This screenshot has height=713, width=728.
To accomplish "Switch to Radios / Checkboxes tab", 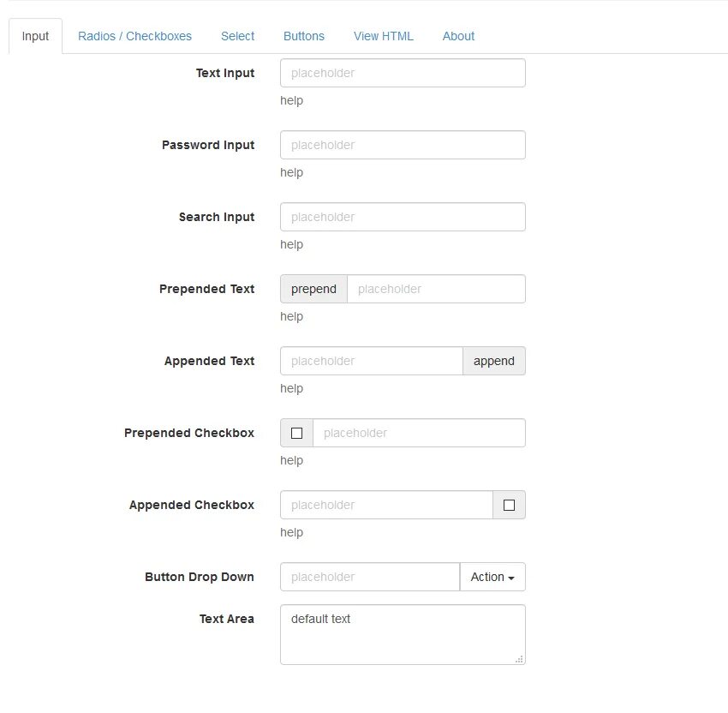I will point(134,36).
